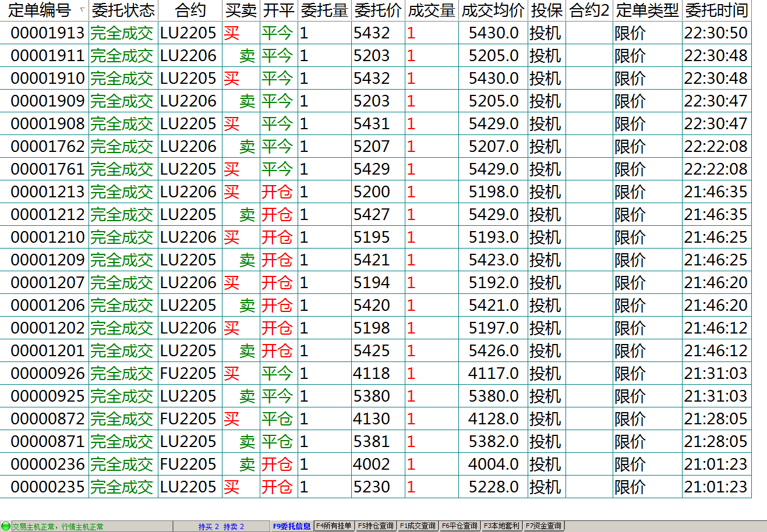Select order number 00001202
767x532 pixels.
point(48,328)
